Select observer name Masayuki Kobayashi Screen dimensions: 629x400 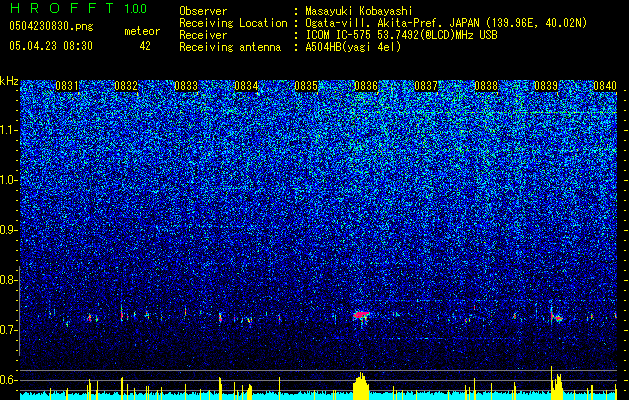pyautogui.click(x=358, y=11)
